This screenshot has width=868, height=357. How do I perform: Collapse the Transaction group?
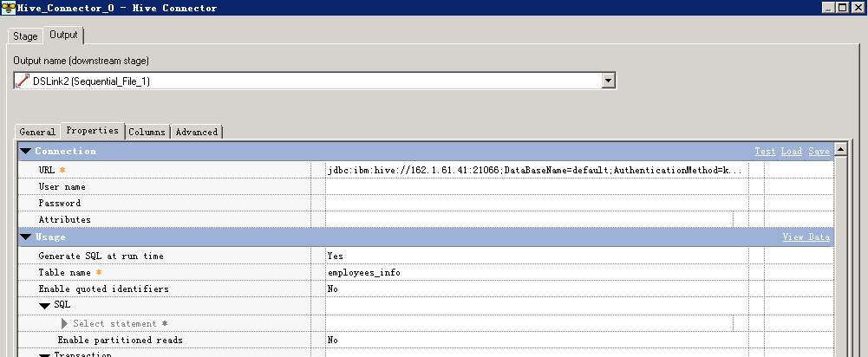click(x=45, y=354)
